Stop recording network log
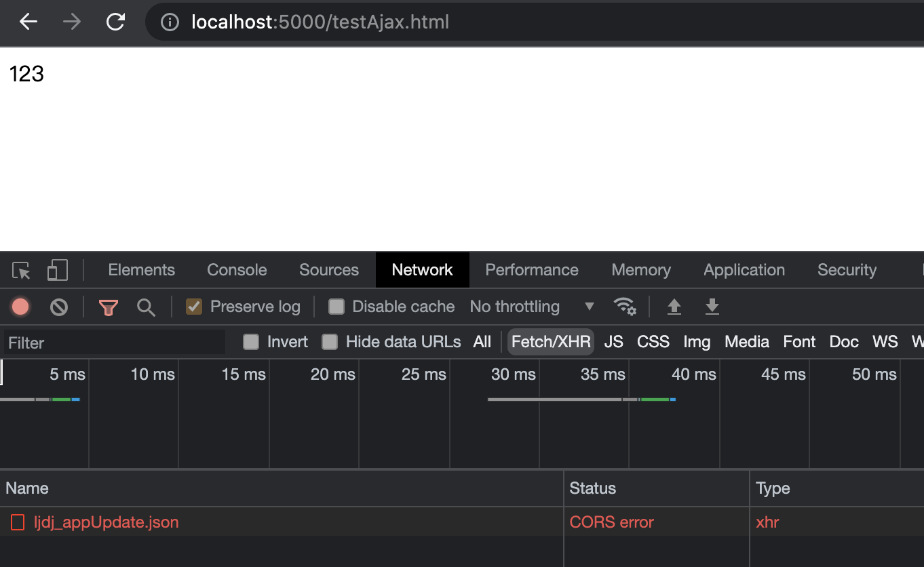 click(20, 307)
